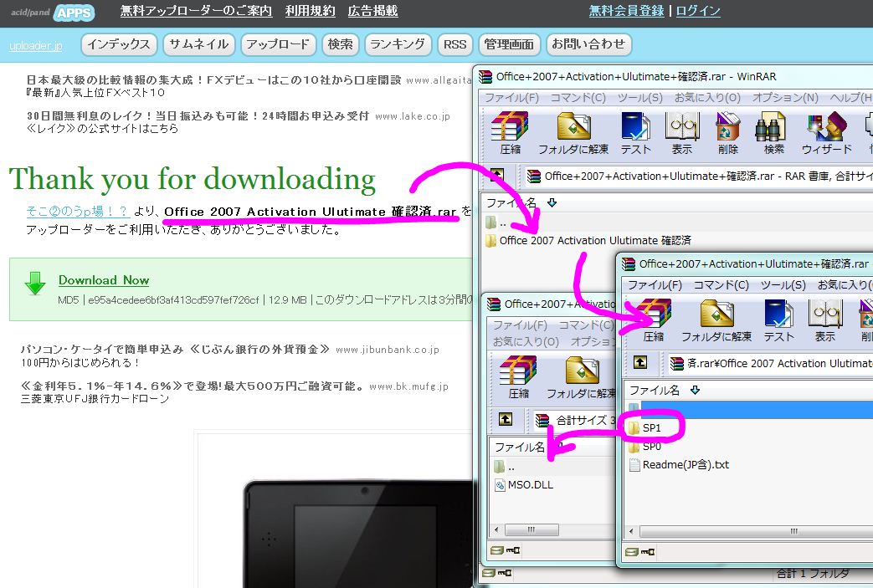The height and width of the screenshot is (588, 873).
Task: Click the じぶん銀行の外貨預金 ad link
Action: [x=176, y=350]
